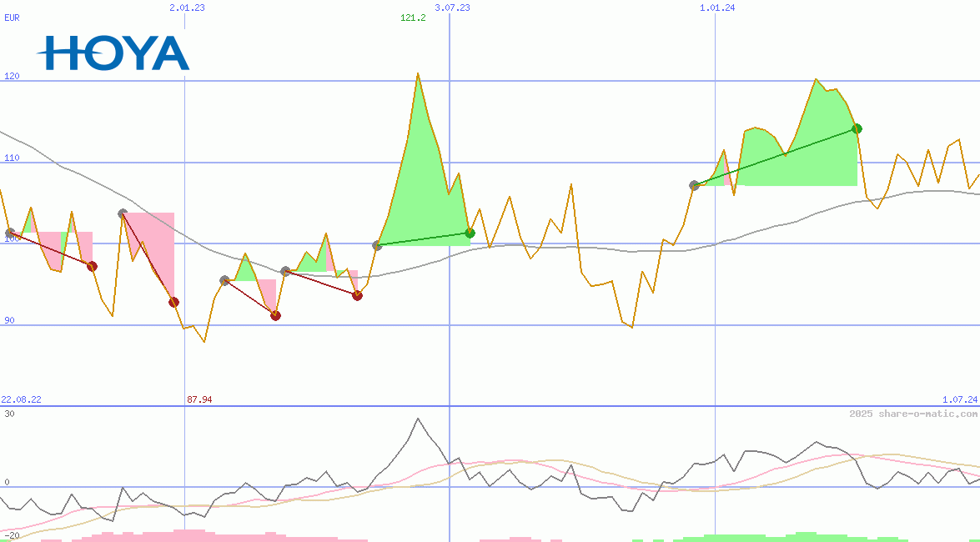The width and height of the screenshot is (980, 542).
Task: Click the 2.01.23 date label
Action: pyautogui.click(x=187, y=8)
